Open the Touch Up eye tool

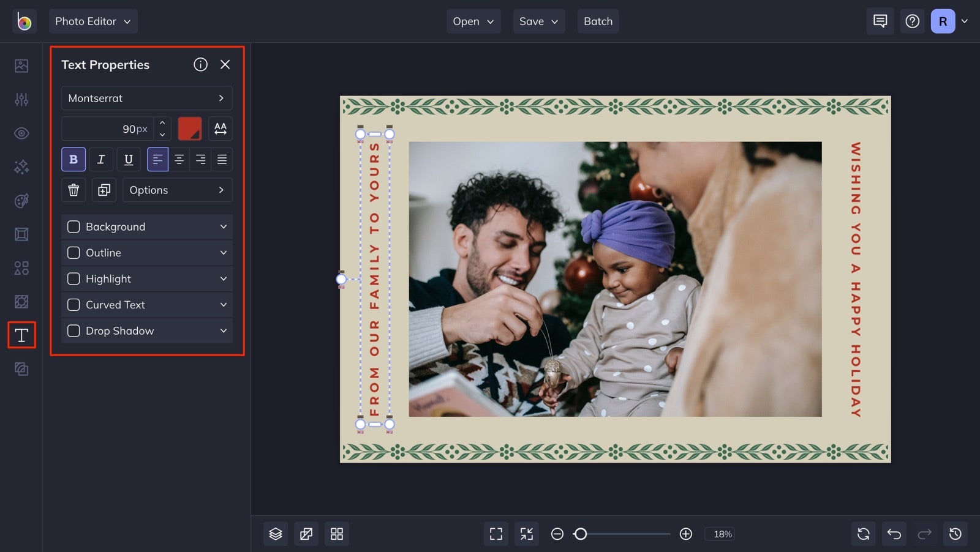(21, 133)
